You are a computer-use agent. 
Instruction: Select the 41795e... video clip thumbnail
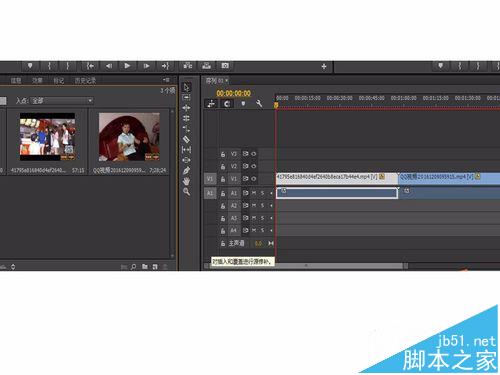[x=47, y=137]
